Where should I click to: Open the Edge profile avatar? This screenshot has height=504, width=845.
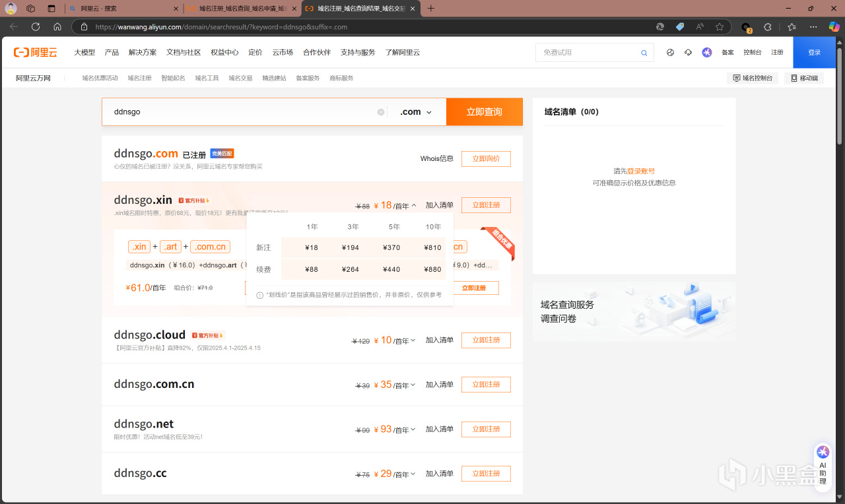point(11,9)
